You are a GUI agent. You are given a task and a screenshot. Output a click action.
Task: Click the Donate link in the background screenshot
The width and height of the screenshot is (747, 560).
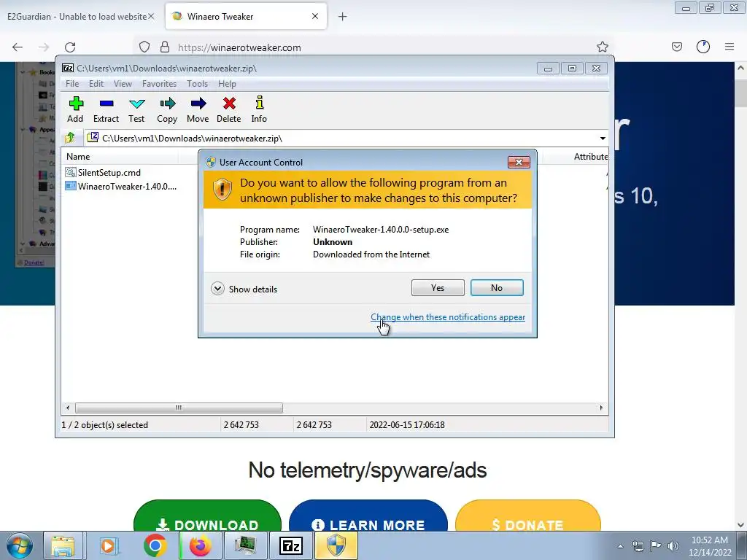pyautogui.click(x=34, y=262)
